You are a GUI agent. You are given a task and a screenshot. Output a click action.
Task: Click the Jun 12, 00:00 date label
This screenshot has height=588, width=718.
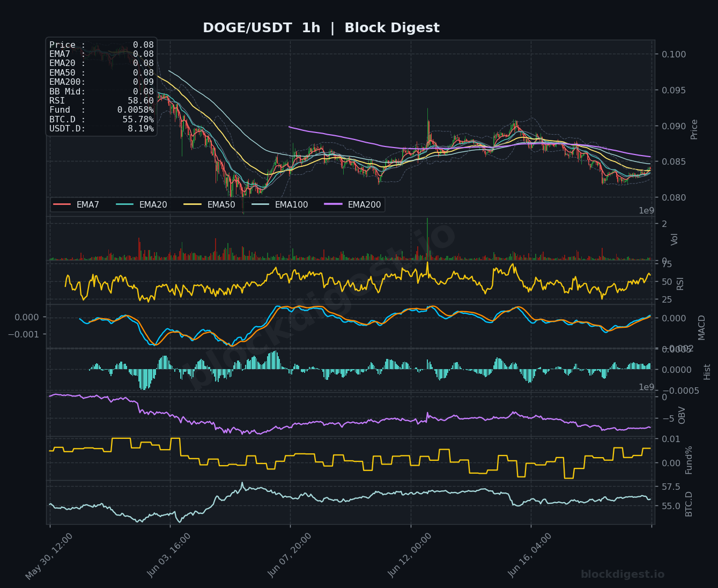[x=409, y=556]
